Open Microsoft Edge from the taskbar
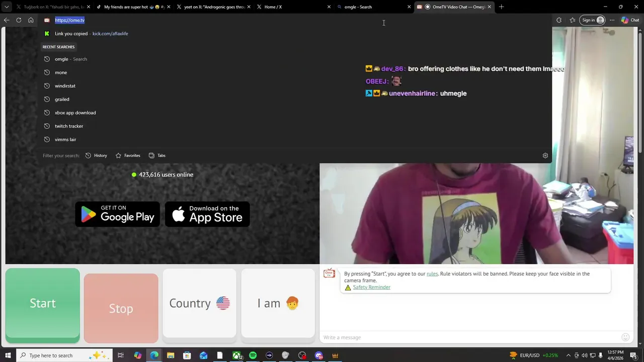 pyautogui.click(x=154, y=355)
